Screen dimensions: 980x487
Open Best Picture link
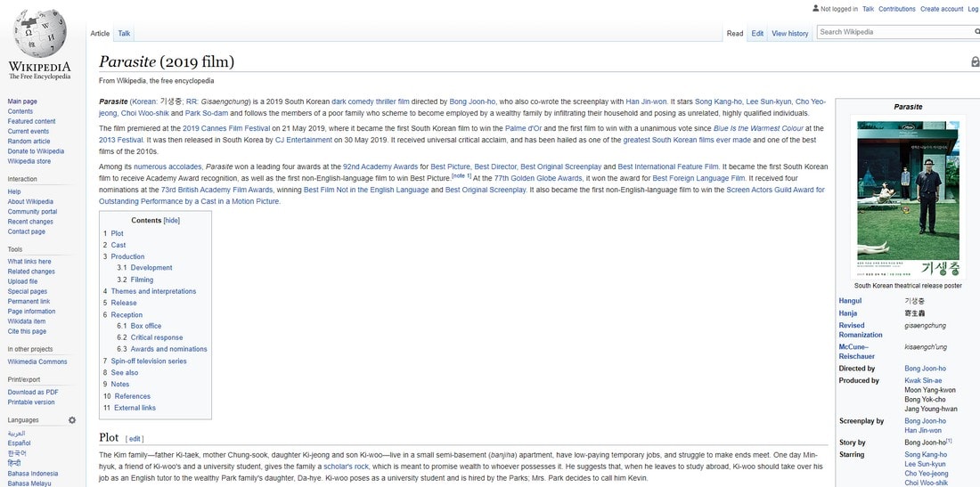coord(453,167)
